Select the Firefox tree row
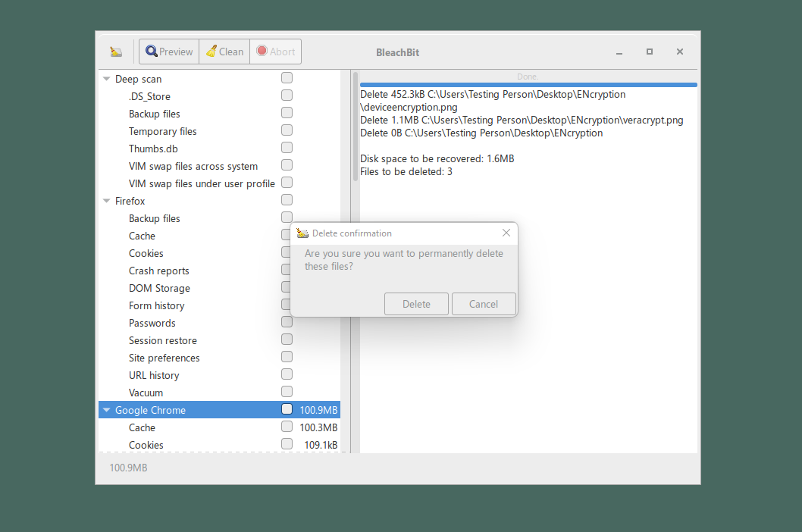802x532 pixels. pyautogui.click(x=219, y=201)
